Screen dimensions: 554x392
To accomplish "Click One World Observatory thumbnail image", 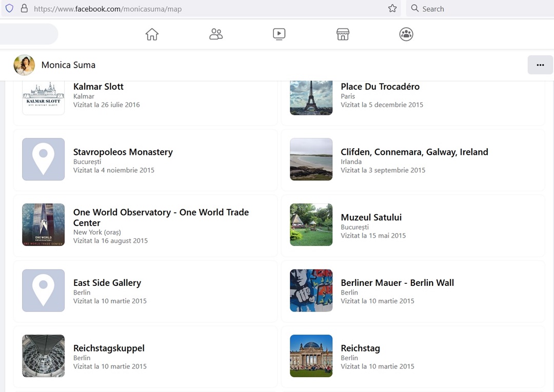I will (x=44, y=224).
